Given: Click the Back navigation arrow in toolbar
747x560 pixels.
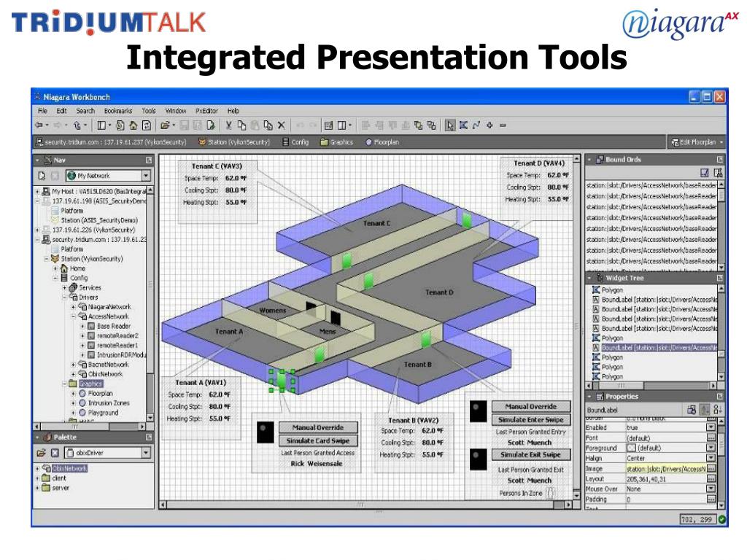Looking at the screenshot, I should [x=39, y=125].
